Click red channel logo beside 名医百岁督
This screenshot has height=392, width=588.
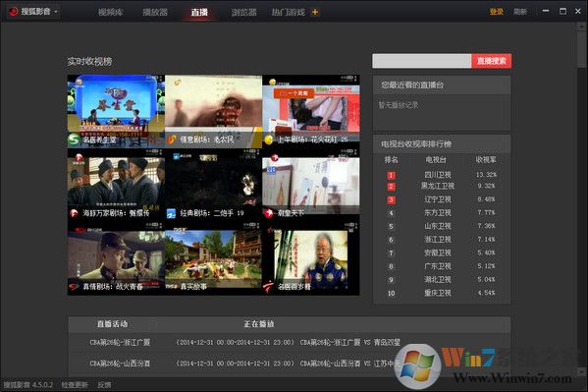(269, 287)
